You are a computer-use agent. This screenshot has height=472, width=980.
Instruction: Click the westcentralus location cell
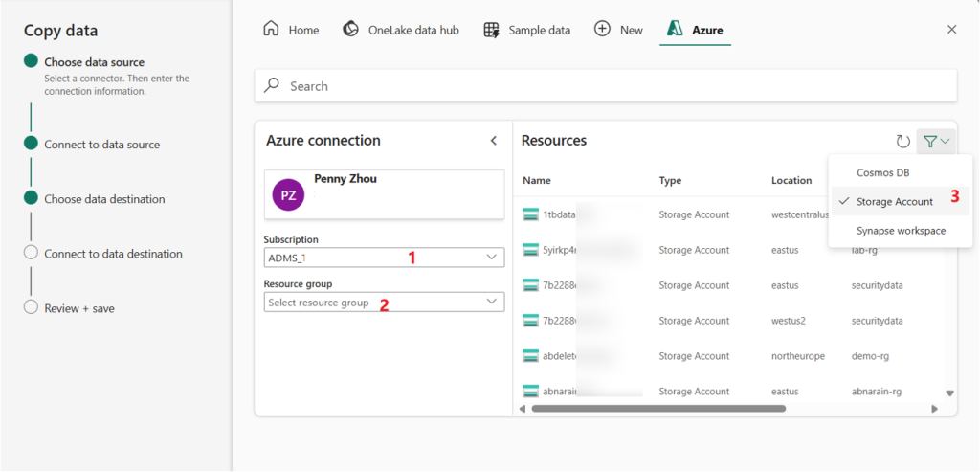[801, 214]
